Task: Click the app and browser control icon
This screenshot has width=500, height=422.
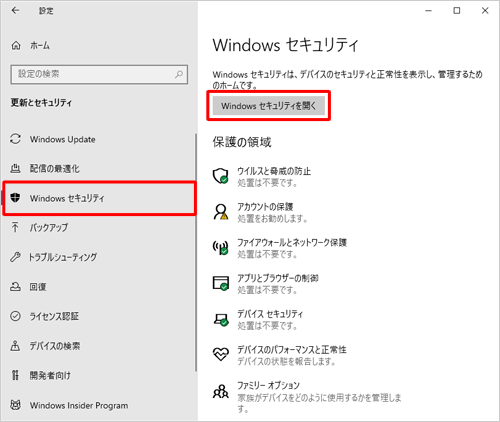Action: tap(220, 283)
